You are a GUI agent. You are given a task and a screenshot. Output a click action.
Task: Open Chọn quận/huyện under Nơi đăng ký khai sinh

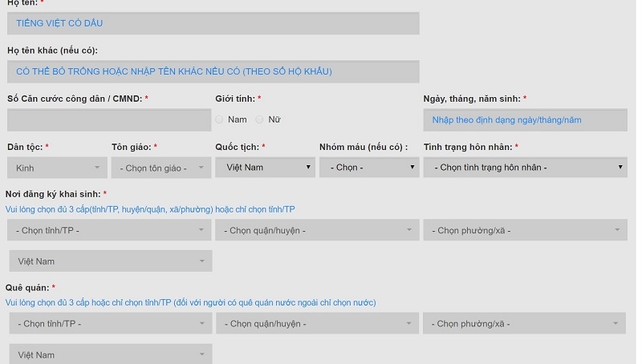click(x=316, y=230)
